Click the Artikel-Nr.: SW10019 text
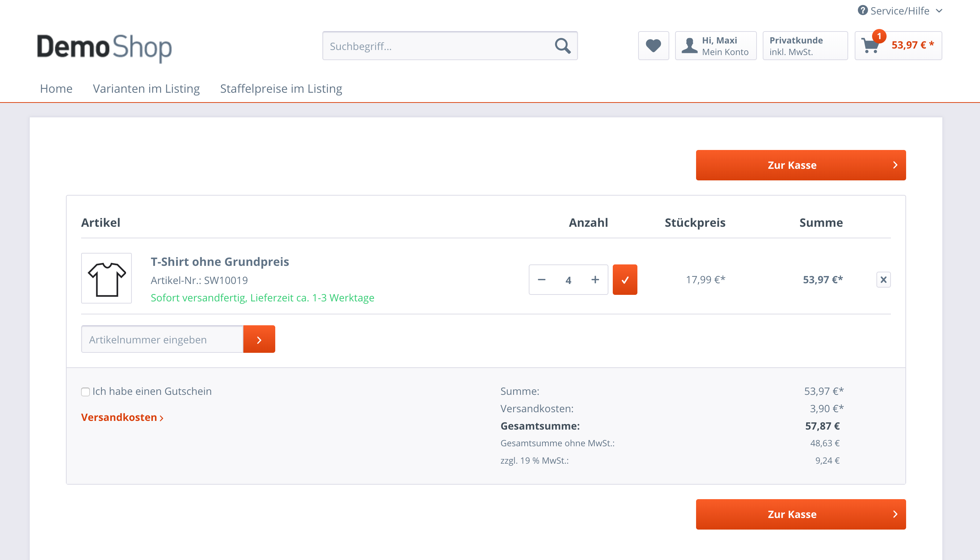980x560 pixels. [199, 280]
